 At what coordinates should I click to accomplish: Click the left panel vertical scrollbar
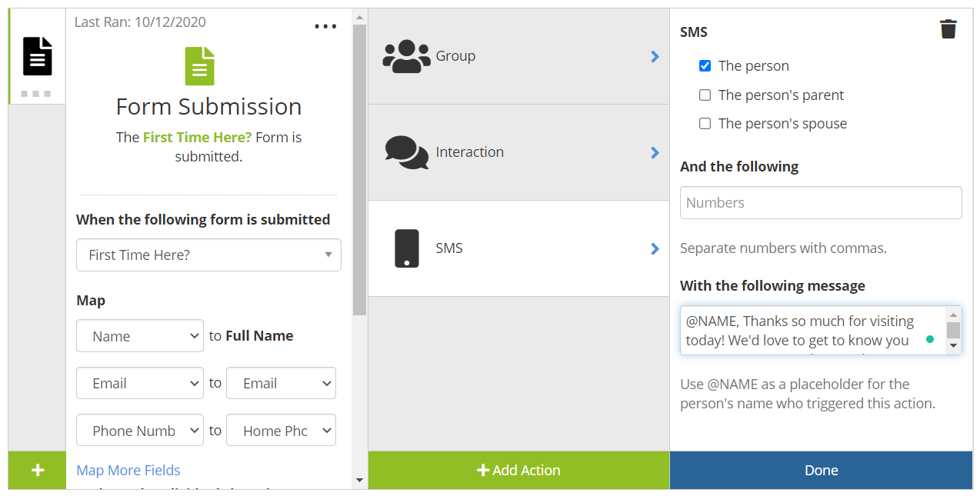point(359,169)
